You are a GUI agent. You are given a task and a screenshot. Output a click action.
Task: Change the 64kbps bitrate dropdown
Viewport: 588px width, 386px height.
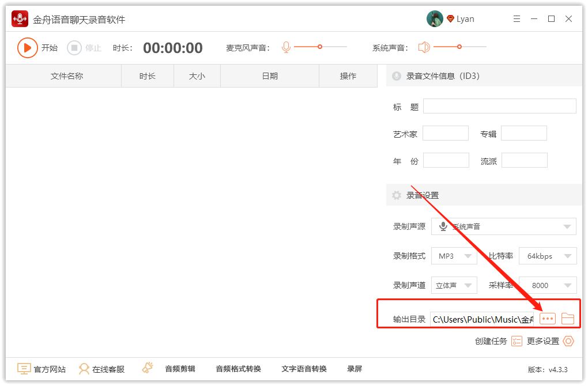tap(547, 256)
